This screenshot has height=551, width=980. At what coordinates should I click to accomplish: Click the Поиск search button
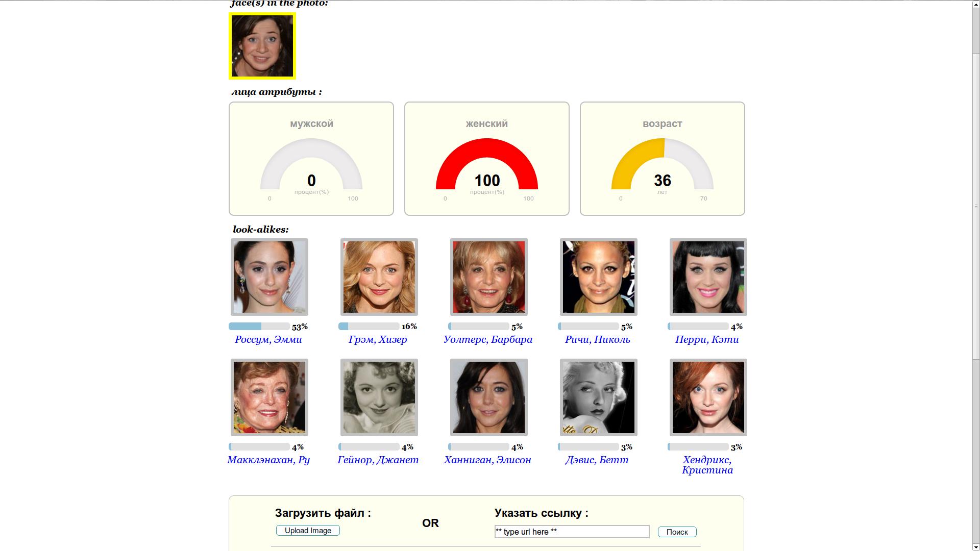677,532
